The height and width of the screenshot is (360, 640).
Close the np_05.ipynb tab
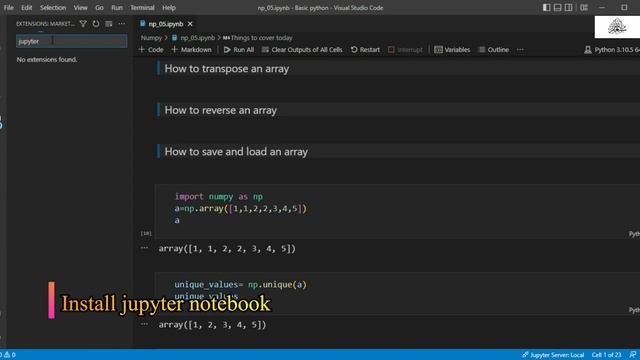click(x=190, y=24)
